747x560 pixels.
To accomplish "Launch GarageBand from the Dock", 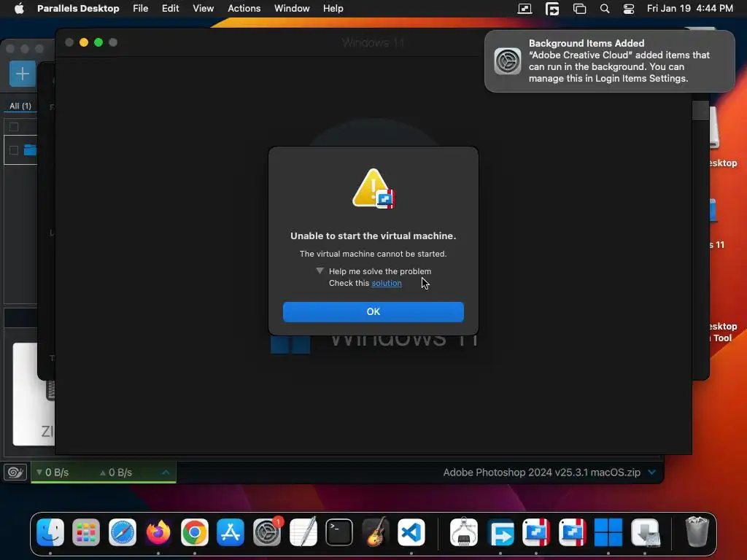I will pyautogui.click(x=376, y=532).
